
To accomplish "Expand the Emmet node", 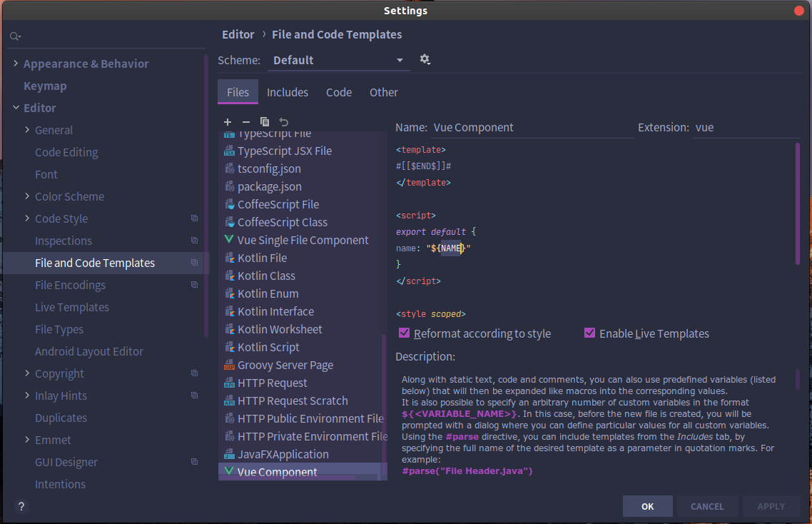I will 27,440.
